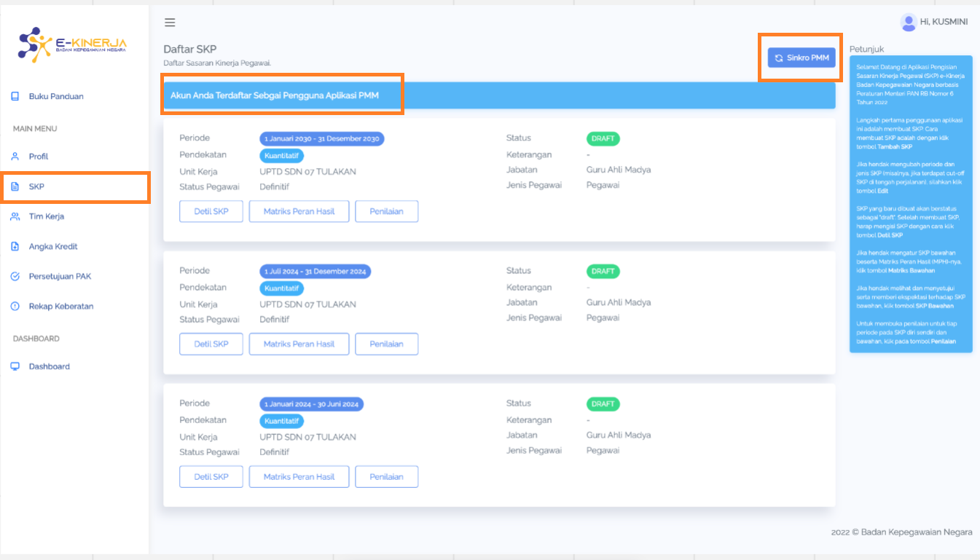This screenshot has height=560, width=980.
Task: Click the Rekap Keberatan alert icon
Action: pyautogui.click(x=15, y=306)
